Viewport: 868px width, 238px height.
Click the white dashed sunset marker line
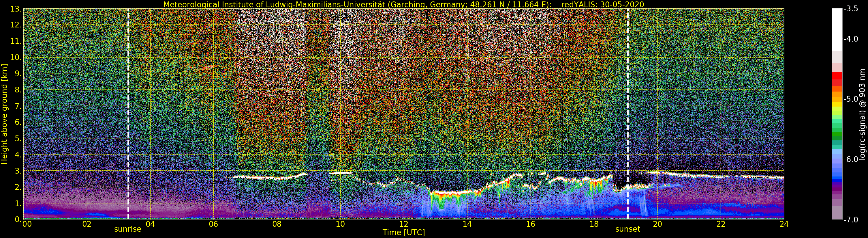click(628, 114)
